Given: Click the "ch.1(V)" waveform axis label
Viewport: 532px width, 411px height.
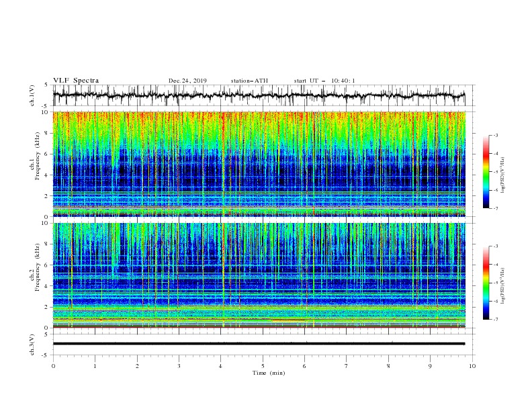Looking at the screenshot, I should pos(32,95).
